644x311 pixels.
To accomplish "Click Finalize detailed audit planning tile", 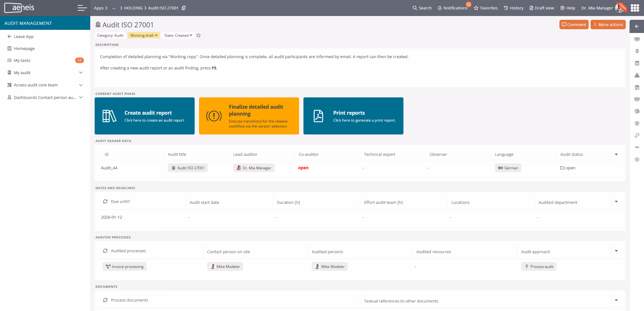I will (249, 116).
